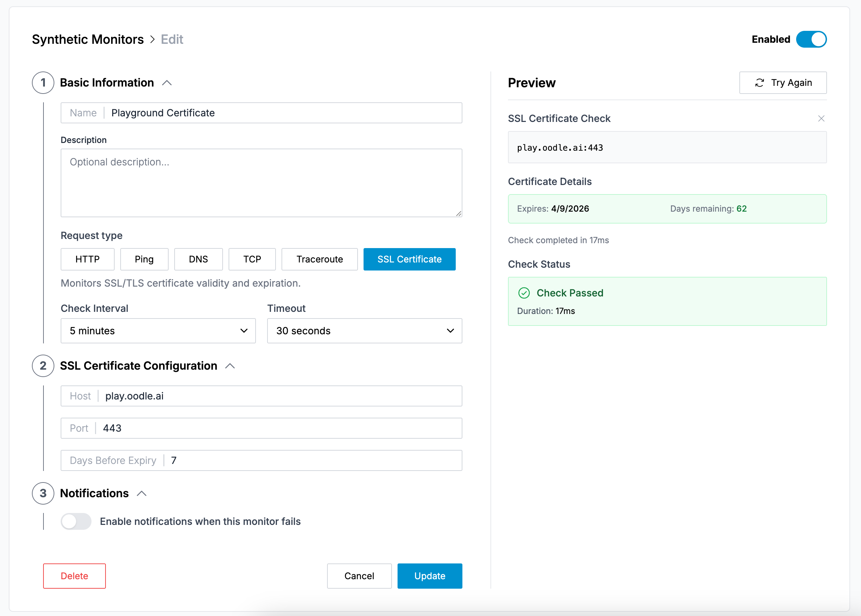This screenshot has height=616, width=861.
Task: Open the Check Interval dropdown
Action: 158,331
